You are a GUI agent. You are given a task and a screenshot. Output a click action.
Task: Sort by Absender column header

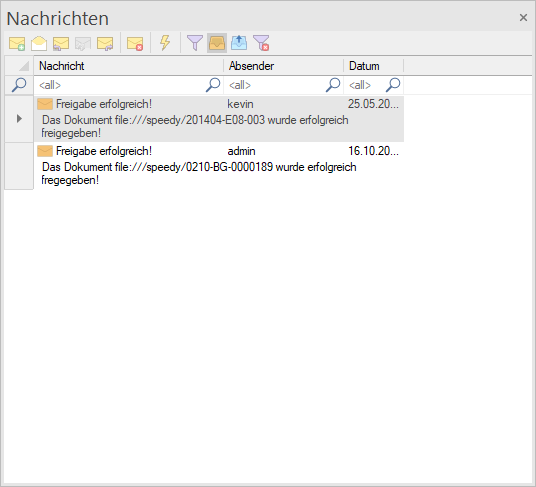[x=283, y=66]
